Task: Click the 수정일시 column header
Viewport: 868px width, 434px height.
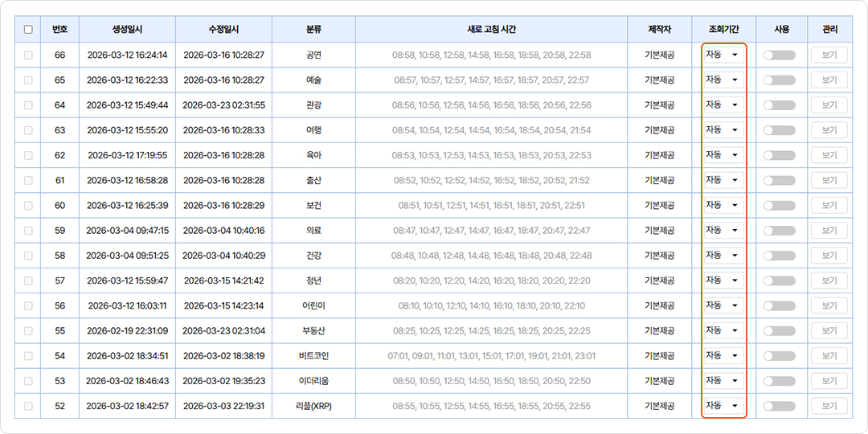Action: point(223,30)
